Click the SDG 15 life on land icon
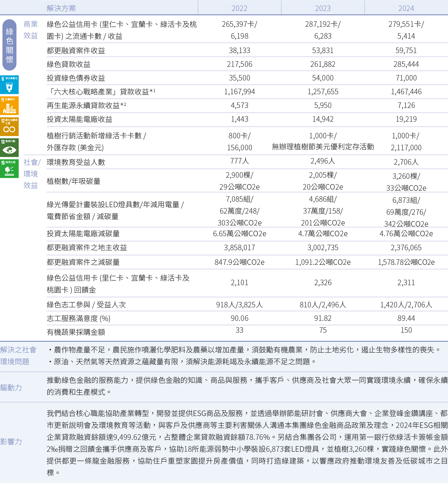 (x=9, y=169)
